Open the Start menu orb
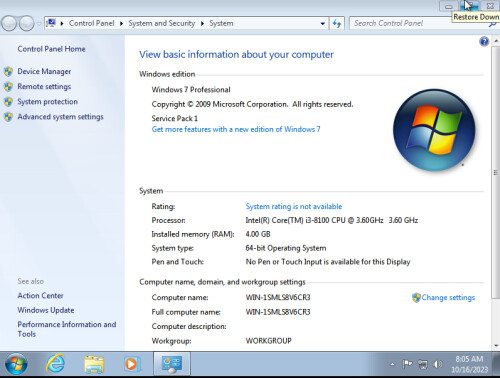Image resolution: width=500 pixels, height=378 pixels. 16,364
